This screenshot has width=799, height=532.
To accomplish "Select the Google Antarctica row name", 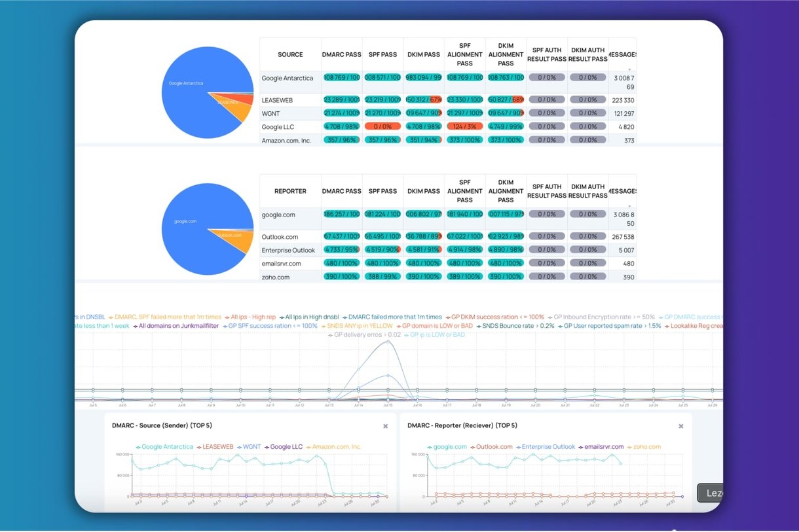I will tap(288, 78).
